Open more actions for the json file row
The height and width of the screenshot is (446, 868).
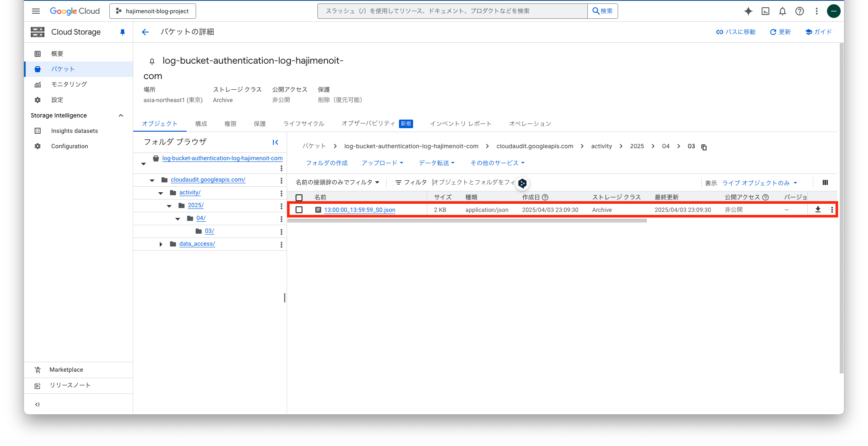832,210
